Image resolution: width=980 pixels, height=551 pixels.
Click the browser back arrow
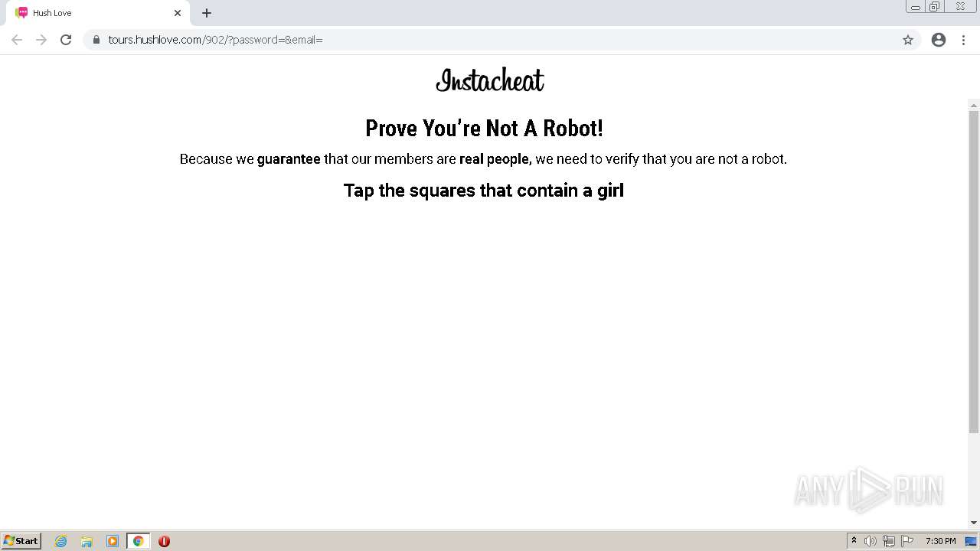(x=17, y=40)
